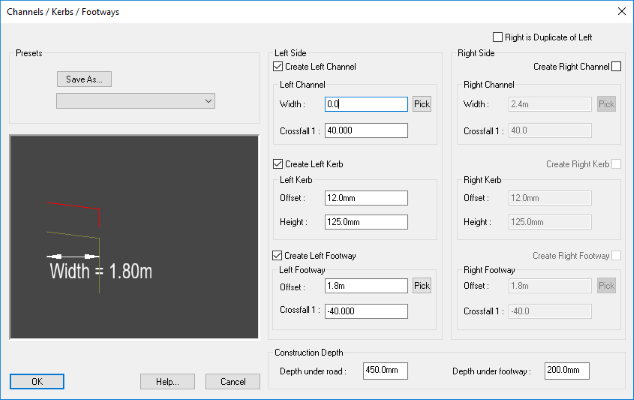The width and height of the screenshot is (634, 400).
Task: Click the Left Footway Offset field
Action: tap(366, 285)
